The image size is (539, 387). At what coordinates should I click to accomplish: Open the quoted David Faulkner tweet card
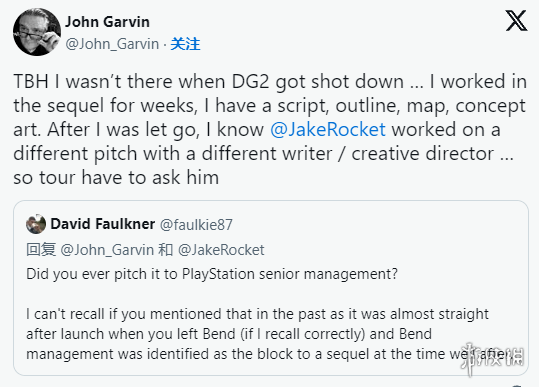(x=271, y=288)
